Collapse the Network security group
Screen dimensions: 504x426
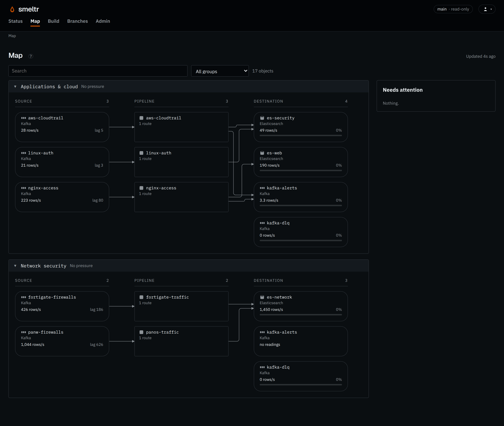coord(15,266)
